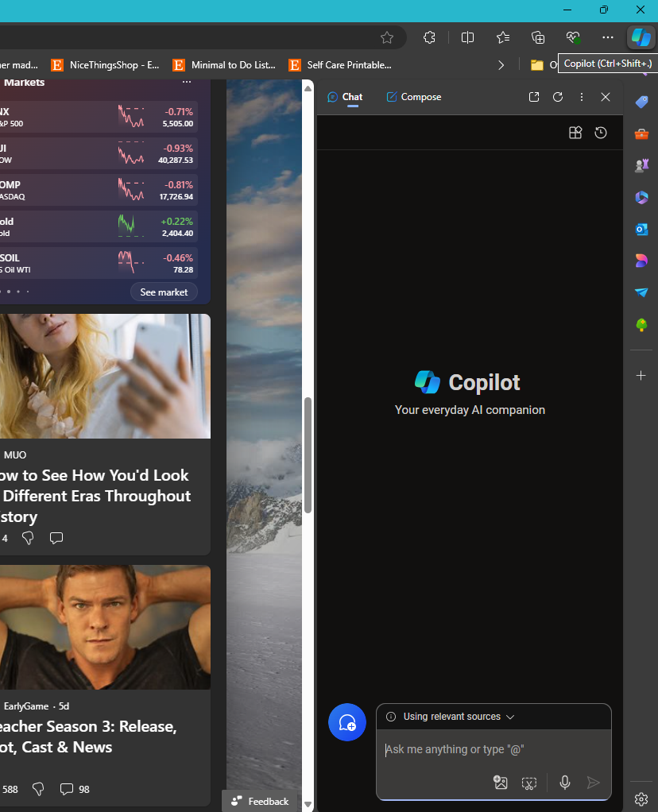658x812 pixels.
Task: Click the page vertical scrollbar thumb
Action: 308,455
